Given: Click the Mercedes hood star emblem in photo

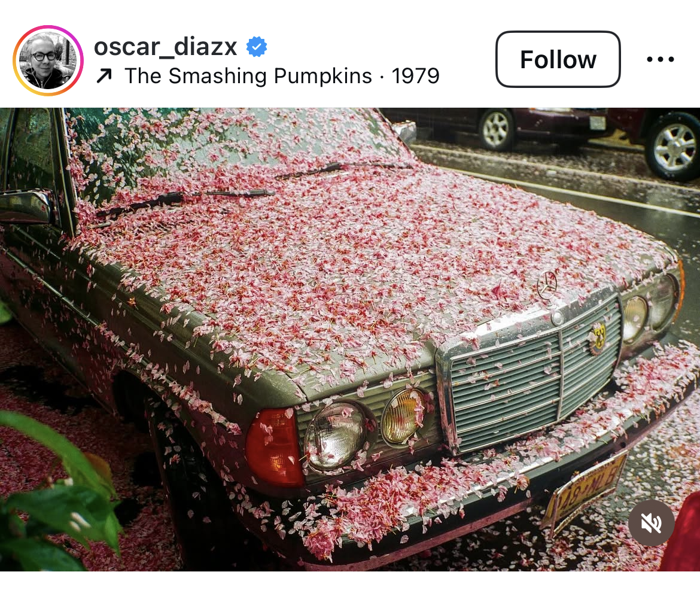Looking at the screenshot, I should [547, 284].
